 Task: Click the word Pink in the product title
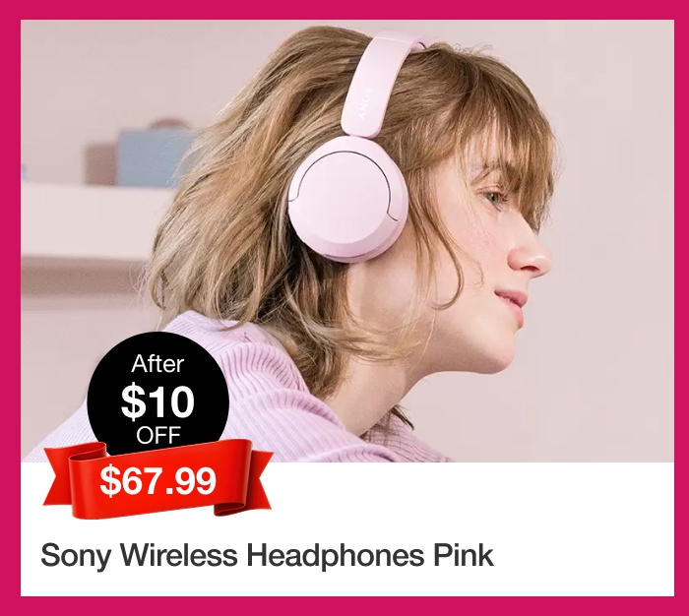click(x=464, y=554)
